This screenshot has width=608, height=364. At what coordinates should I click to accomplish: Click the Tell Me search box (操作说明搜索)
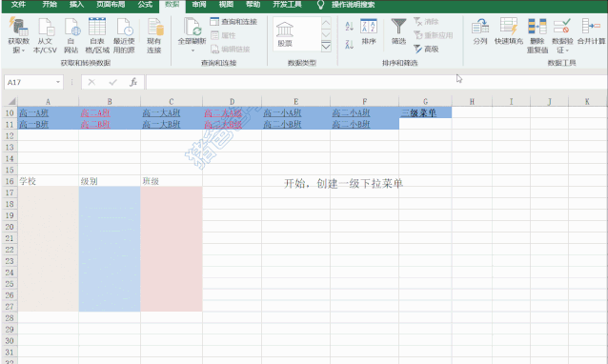click(x=353, y=5)
